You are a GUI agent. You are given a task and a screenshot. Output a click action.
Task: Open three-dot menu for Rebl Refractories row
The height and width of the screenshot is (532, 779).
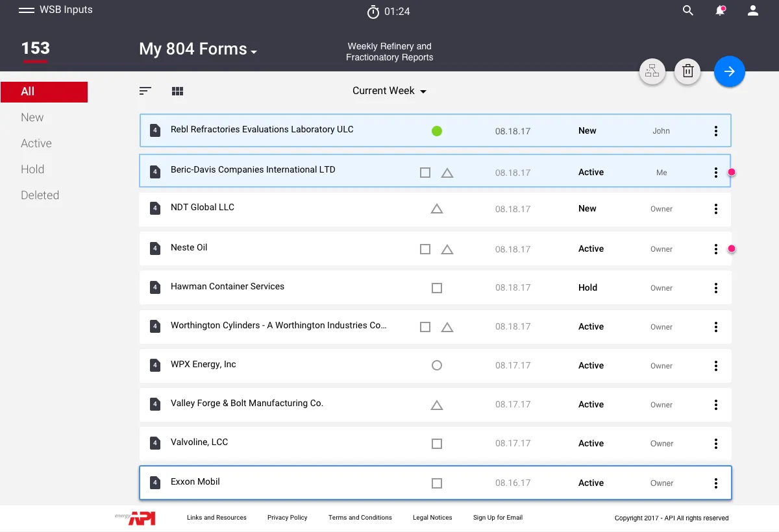pyautogui.click(x=716, y=131)
